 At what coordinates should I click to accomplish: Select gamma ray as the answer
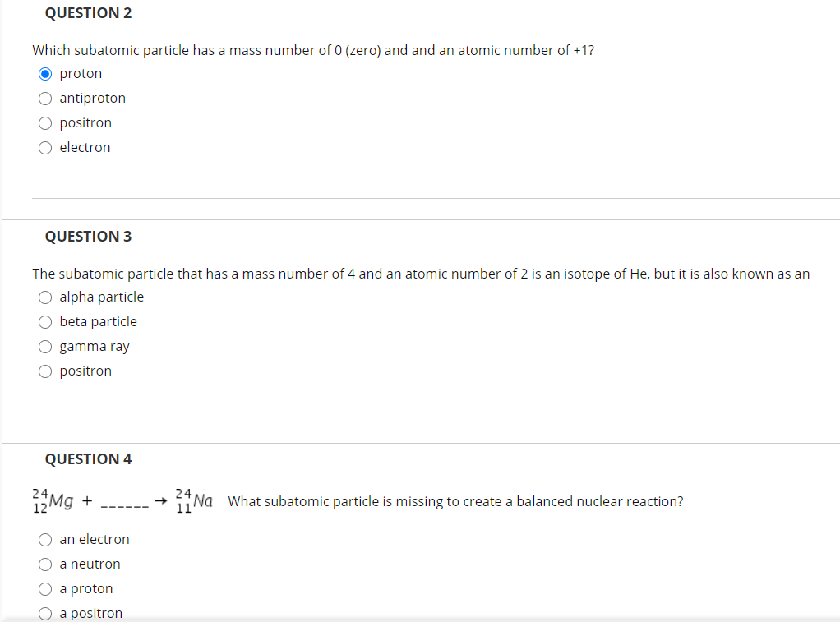tap(45, 346)
